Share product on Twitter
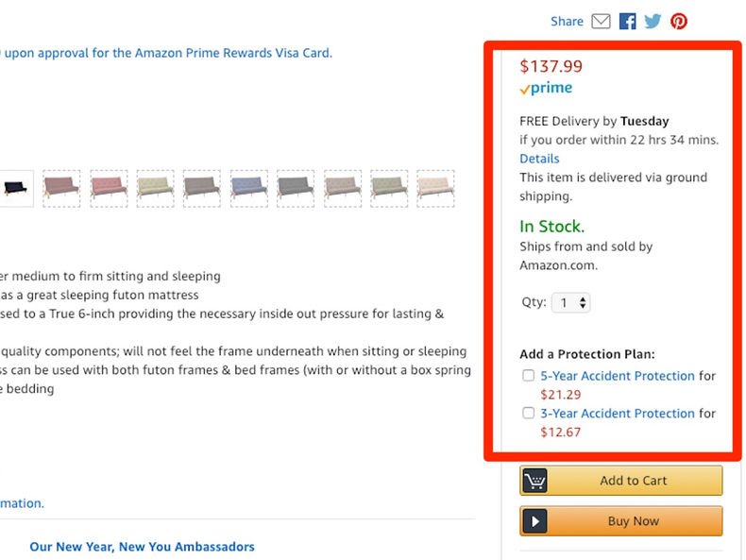This screenshot has width=746, height=560. point(653,21)
